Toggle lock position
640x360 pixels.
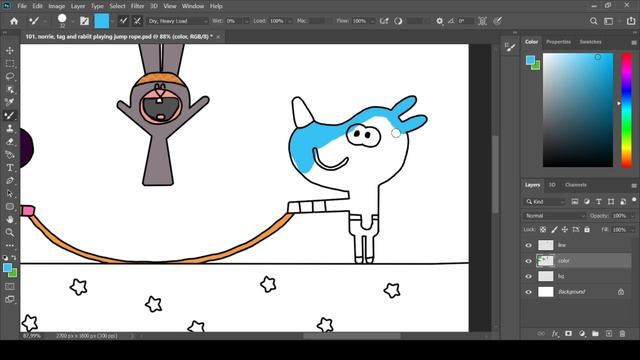point(564,230)
